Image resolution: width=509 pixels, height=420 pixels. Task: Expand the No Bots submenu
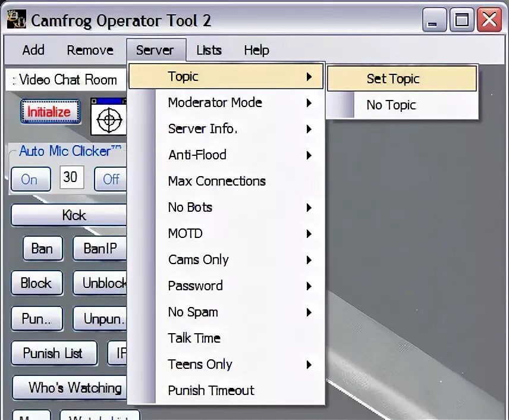pos(226,207)
